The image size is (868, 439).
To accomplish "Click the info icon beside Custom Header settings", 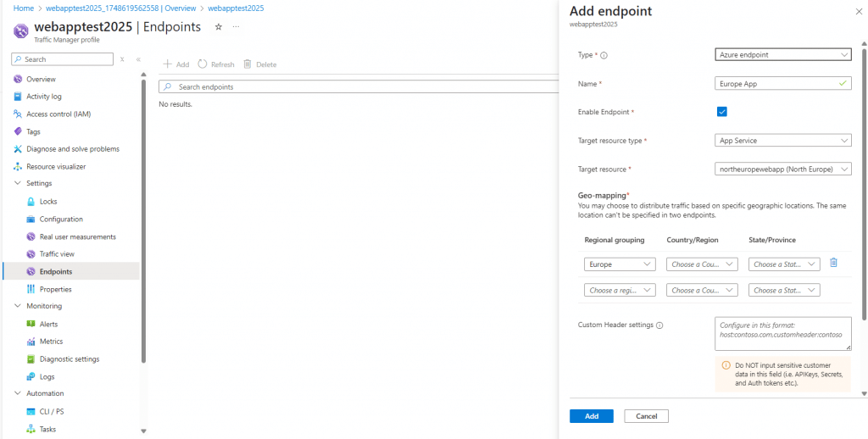I will [x=659, y=325].
